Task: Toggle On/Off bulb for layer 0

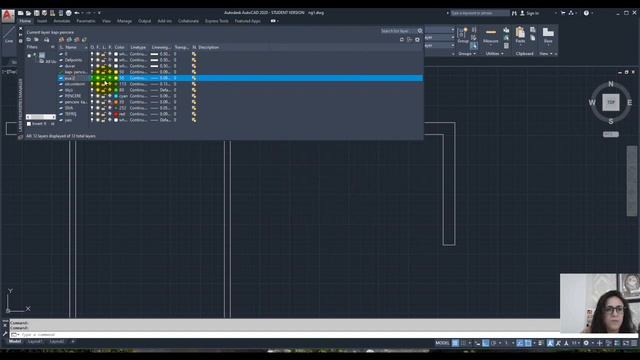Action: (x=92, y=54)
